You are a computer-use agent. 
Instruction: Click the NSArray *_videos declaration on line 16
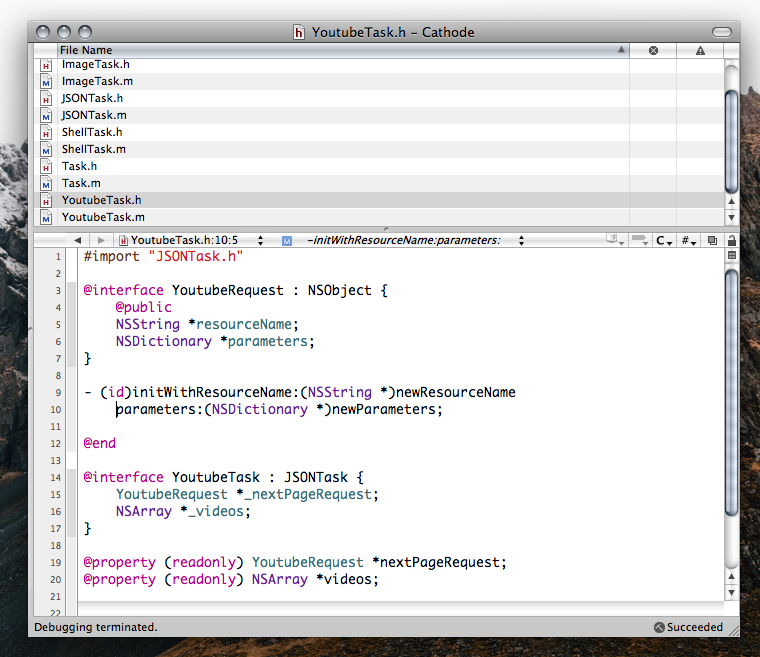pyautogui.click(x=183, y=512)
